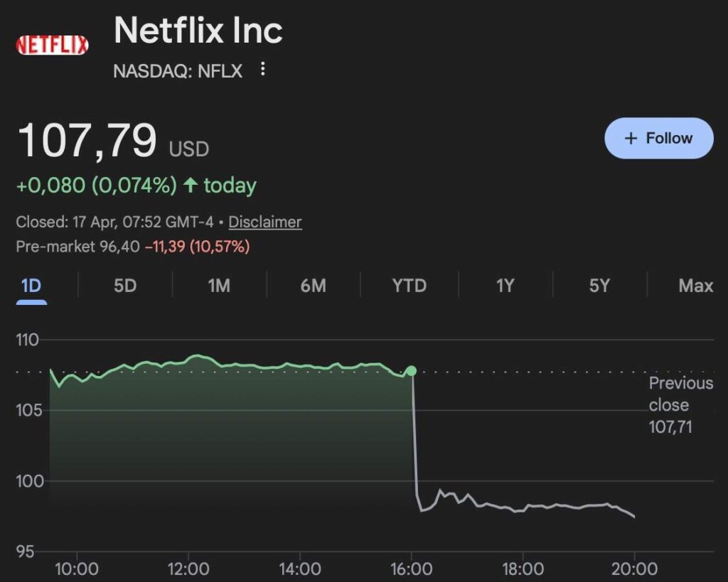Click the NASDAQ: NFLX ticker label

[178, 71]
